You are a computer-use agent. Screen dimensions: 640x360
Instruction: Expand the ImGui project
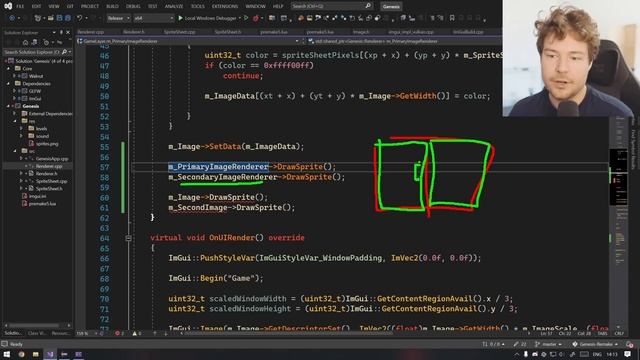(15, 99)
